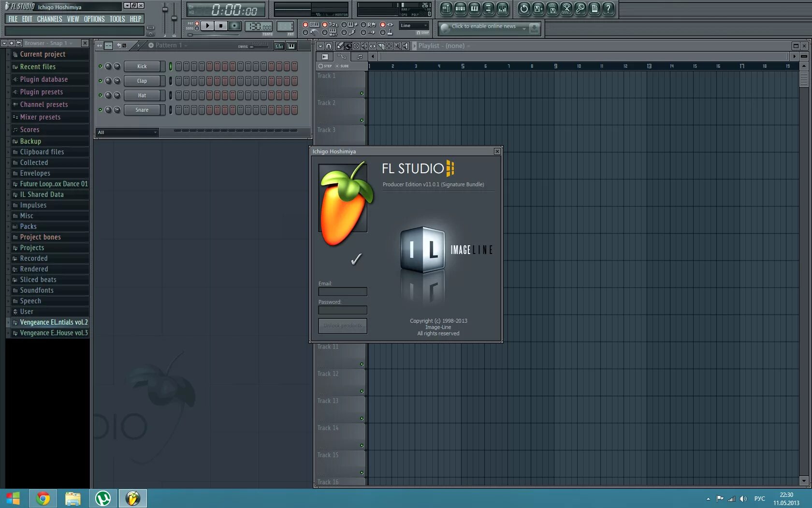
Task: Toggle first step of Hat channel
Action: coord(178,95)
